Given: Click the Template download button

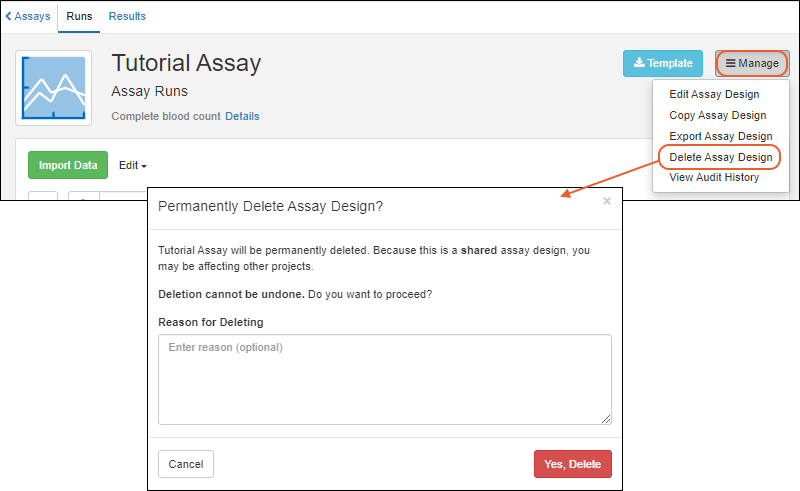Looking at the screenshot, I should click(x=663, y=63).
